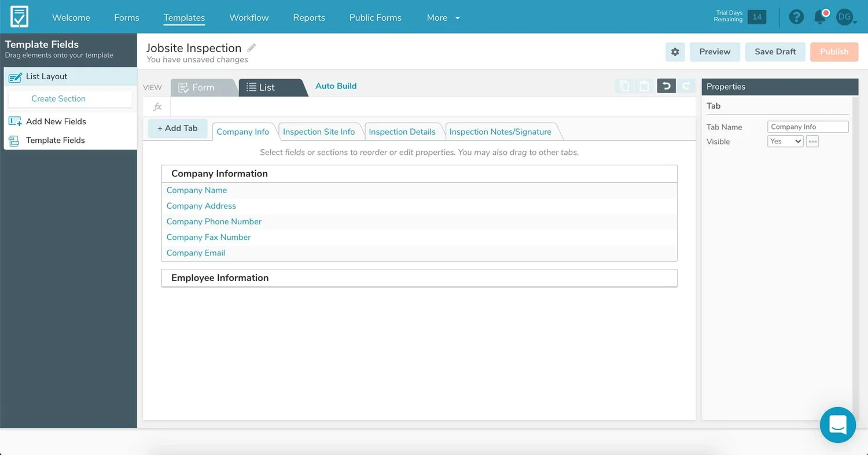Edit the Tab Name field
The width and height of the screenshot is (868, 455).
click(x=808, y=127)
